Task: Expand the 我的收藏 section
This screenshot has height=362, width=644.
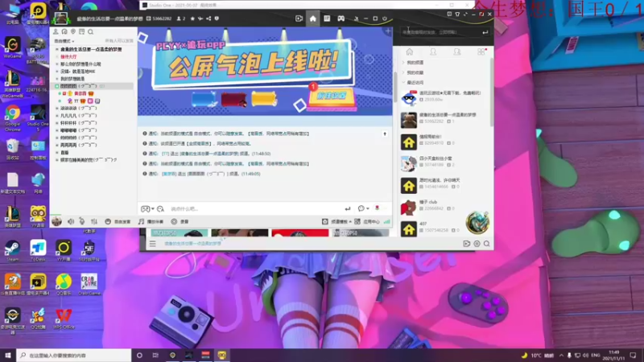Action: click(413, 72)
